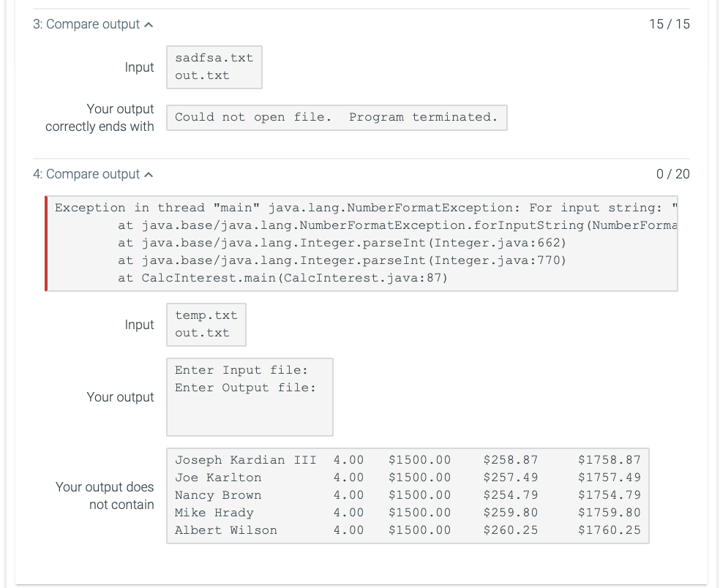Click the 'Your output does not contain' label
This screenshot has width=720, height=588.
(x=105, y=496)
